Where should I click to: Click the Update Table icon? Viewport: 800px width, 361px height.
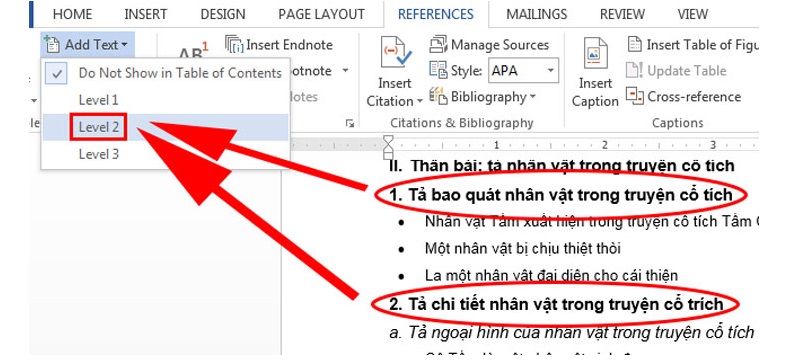tap(634, 70)
